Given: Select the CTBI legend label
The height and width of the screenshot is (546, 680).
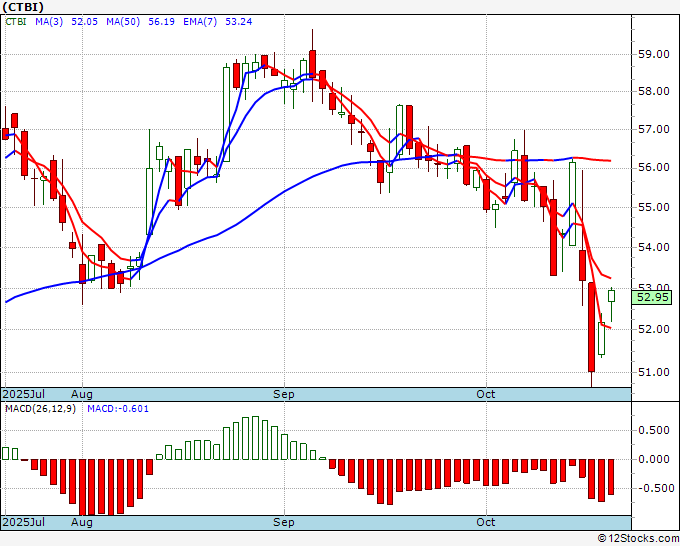Looking at the screenshot, I should tap(16, 22).
